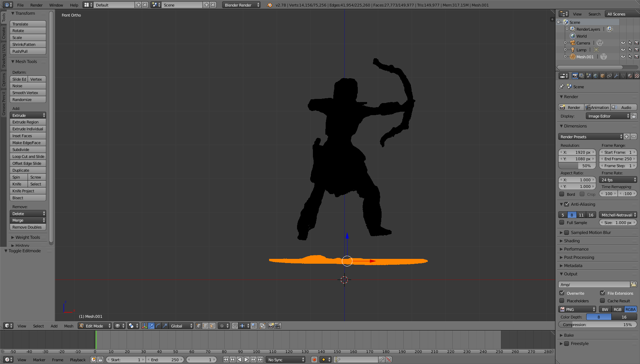640x364 pixels.
Task: Expand the Shading panel
Action: [572, 241]
